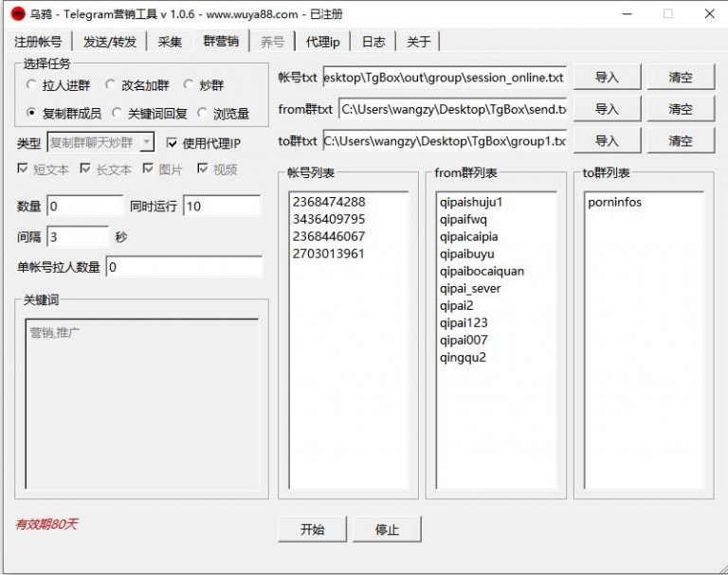Show the 日志 tab
Image resolution: width=728 pixels, height=575 pixels.
coord(373,42)
